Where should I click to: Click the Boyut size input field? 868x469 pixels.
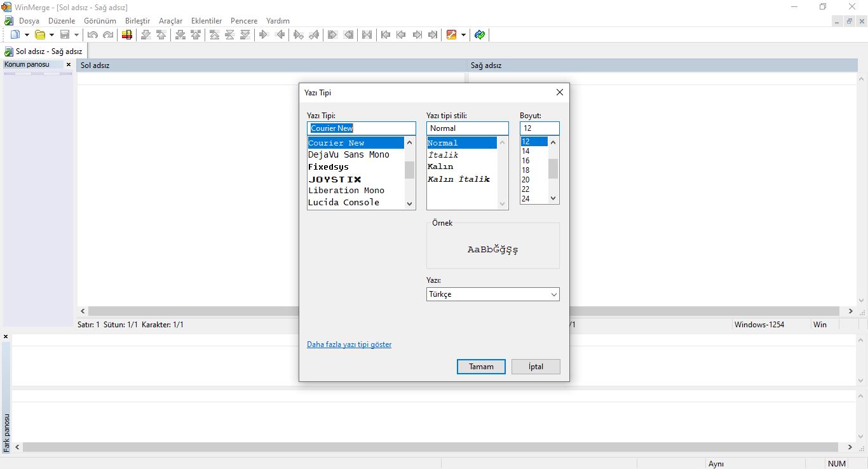[x=540, y=128]
